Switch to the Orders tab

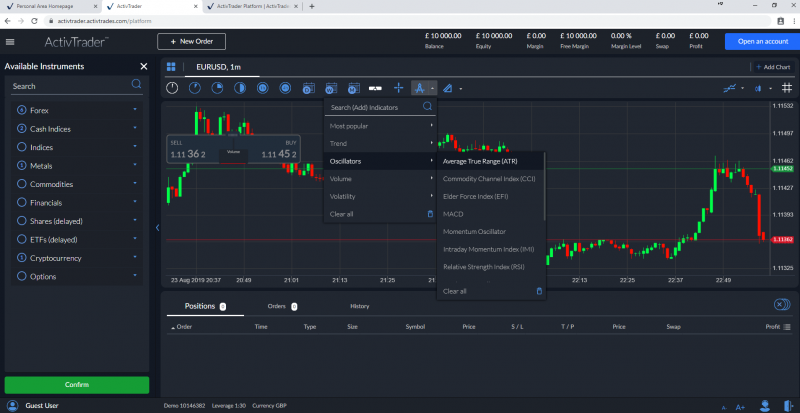282,306
